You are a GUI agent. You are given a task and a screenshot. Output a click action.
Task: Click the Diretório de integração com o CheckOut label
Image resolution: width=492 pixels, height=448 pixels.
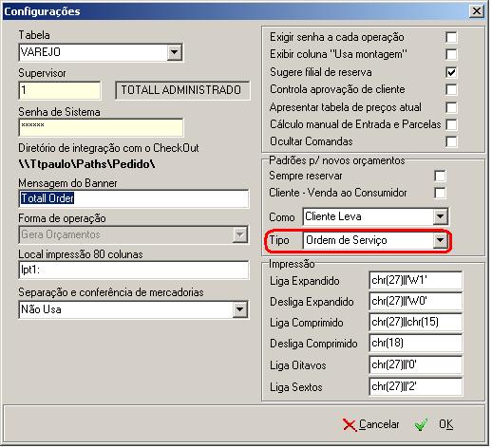(x=108, y=148)
